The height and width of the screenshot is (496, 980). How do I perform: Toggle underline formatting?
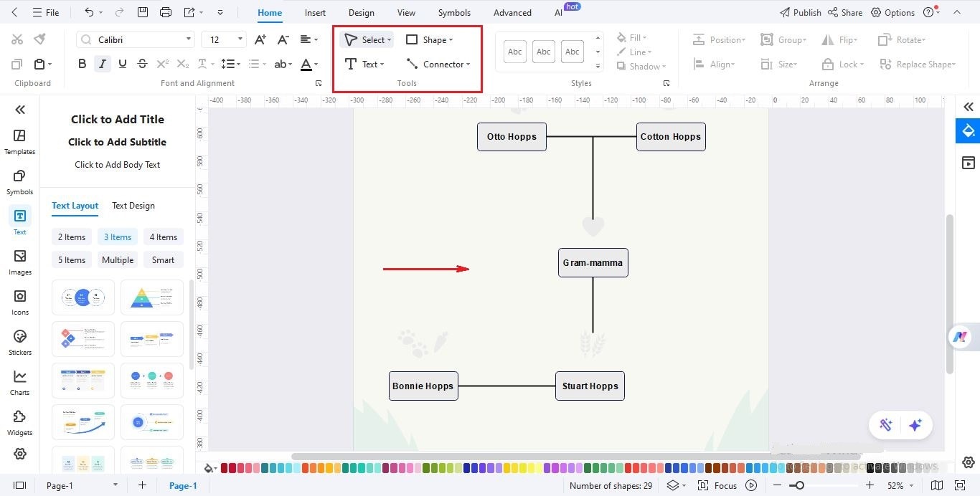(122, 64)
